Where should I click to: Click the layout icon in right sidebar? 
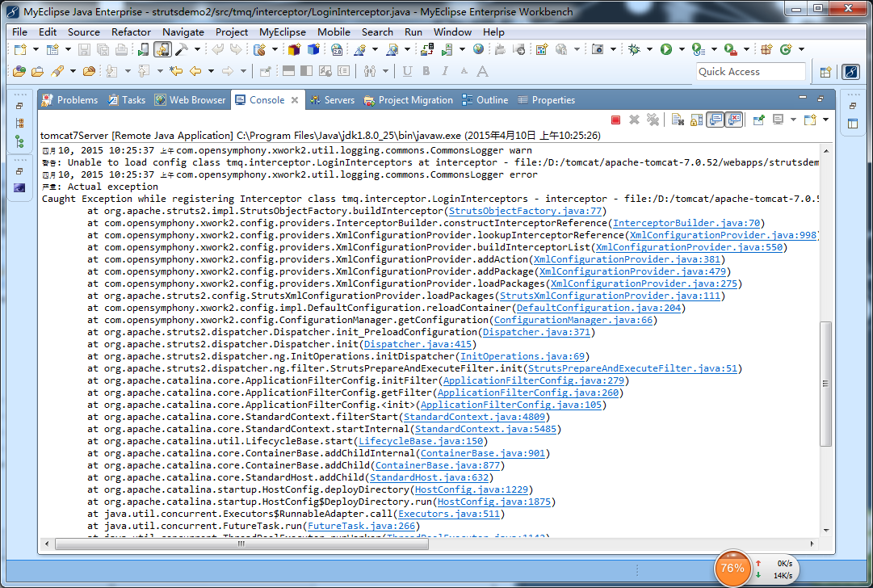(x=852, y=124)
